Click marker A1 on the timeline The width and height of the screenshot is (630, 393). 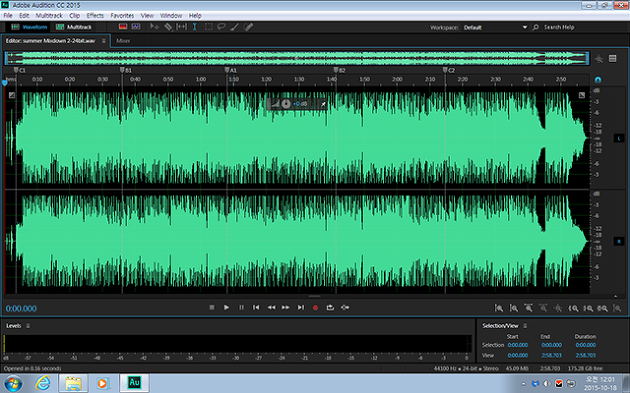coord(227,70)
